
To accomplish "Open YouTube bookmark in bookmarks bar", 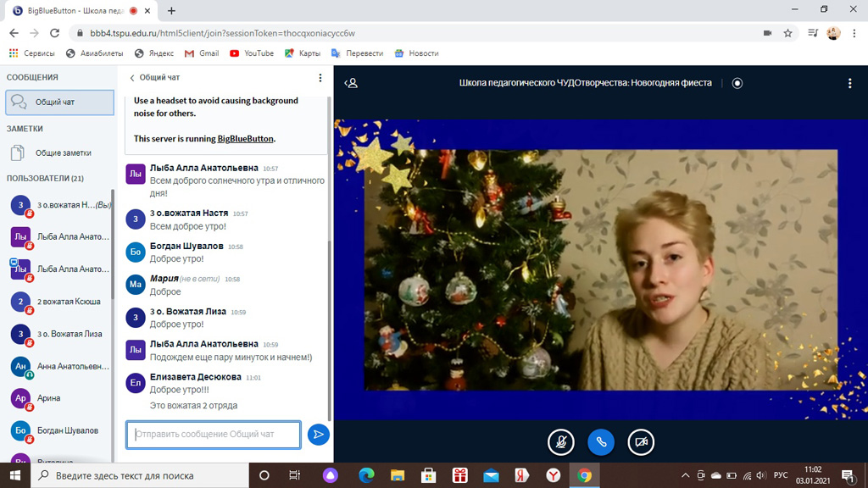I will [251, 53].
